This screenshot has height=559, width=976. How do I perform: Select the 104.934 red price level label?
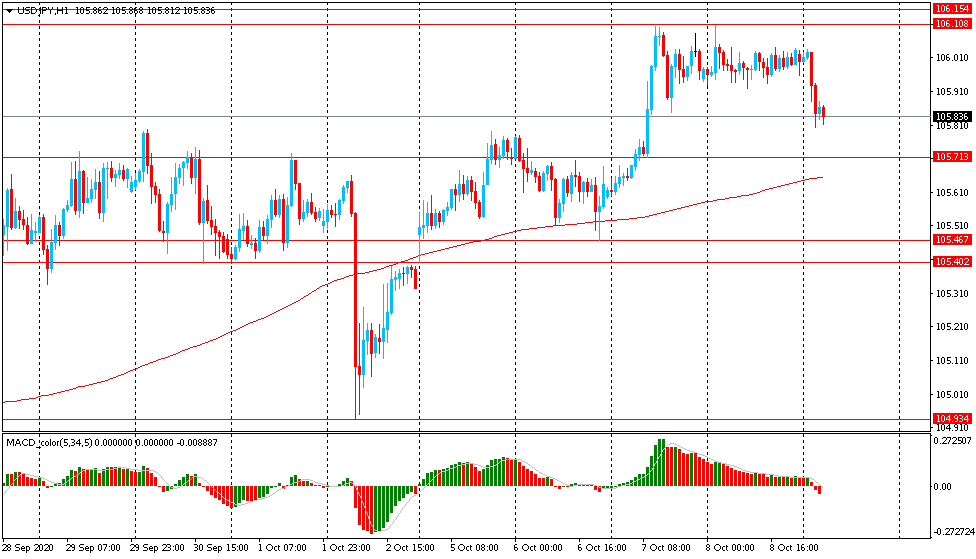[x=952, y=418]
